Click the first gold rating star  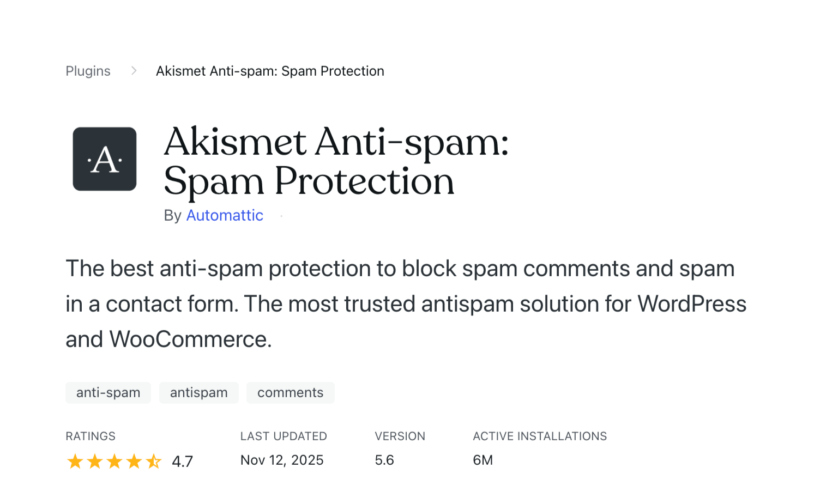click(x=75, y=461)
